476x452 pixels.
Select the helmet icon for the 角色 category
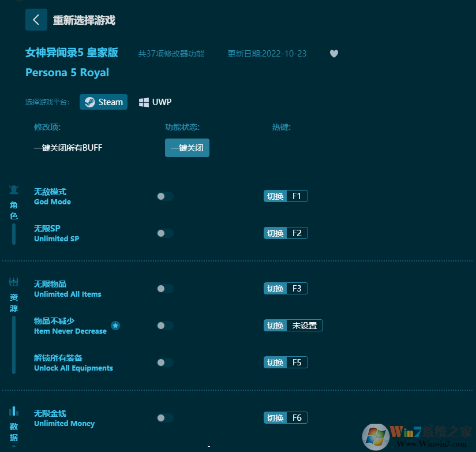point(13,189)
